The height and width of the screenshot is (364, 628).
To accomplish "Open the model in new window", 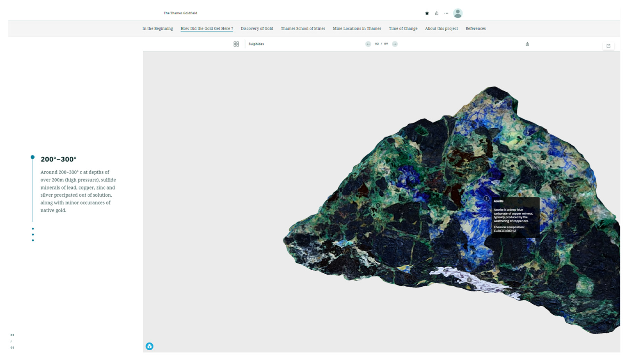I will 608,46.
